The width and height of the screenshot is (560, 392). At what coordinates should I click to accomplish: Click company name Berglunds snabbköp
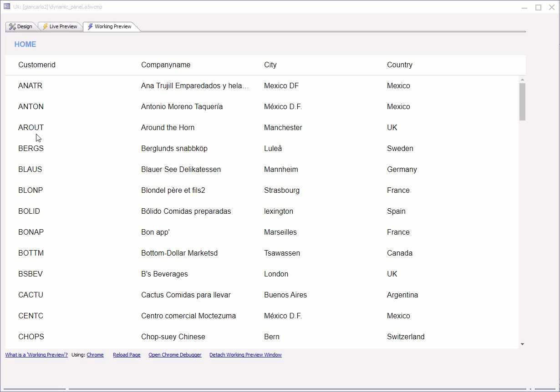pyautogui.click(x=174, y=148)
